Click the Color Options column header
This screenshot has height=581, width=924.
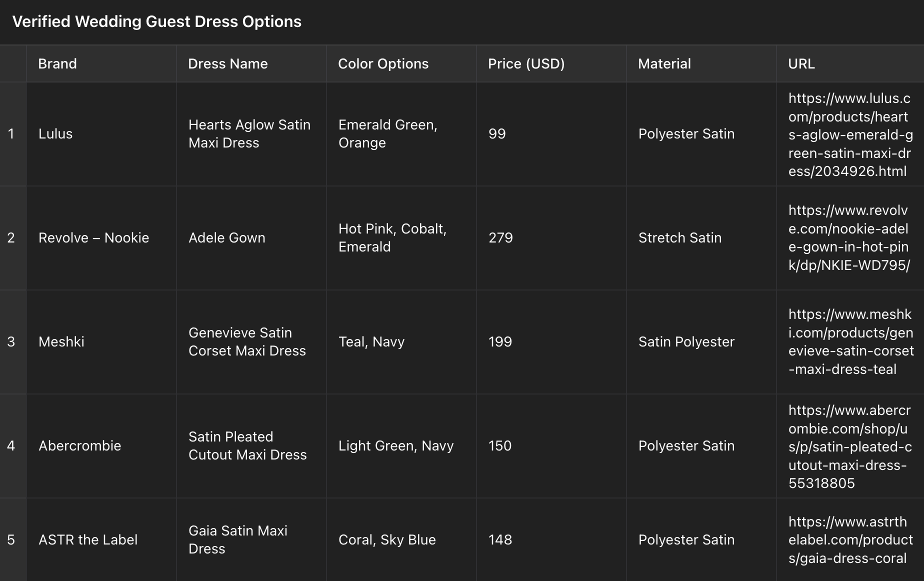pyautogui.click(x=383, y=63)
